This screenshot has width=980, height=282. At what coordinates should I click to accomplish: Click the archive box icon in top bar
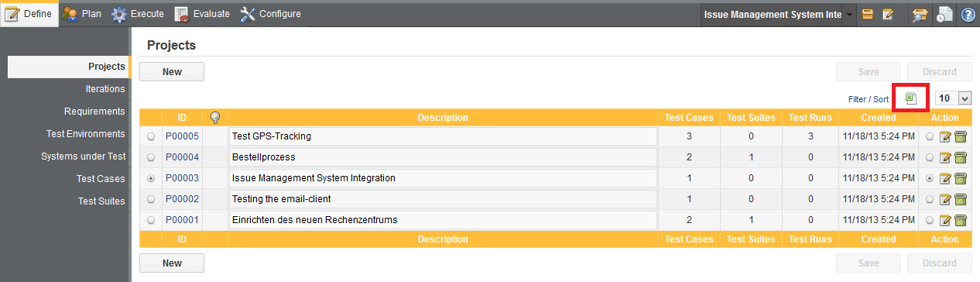pos(868,15)
